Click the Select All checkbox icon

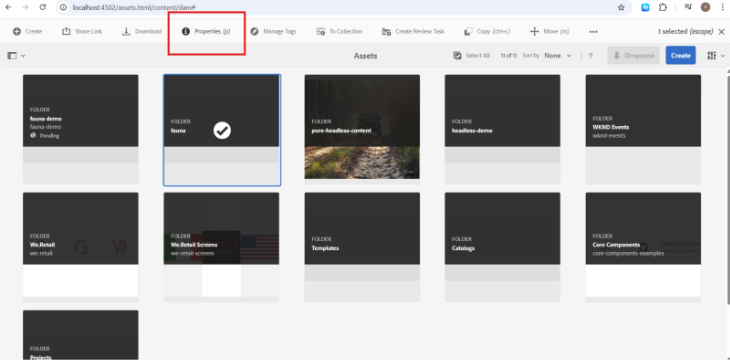point(457,55)
